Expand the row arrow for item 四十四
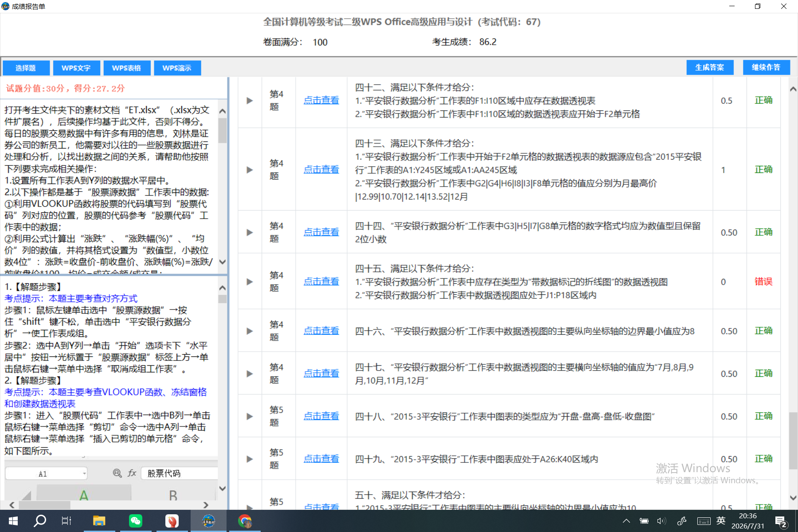 tap(250, 232)
